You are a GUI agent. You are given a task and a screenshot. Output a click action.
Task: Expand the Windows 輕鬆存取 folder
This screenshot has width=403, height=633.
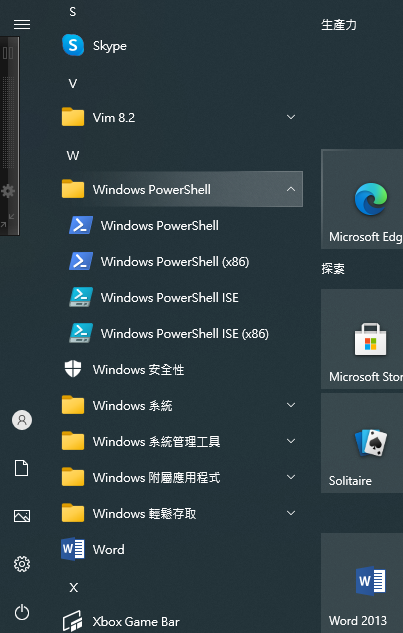click(181, 514)
